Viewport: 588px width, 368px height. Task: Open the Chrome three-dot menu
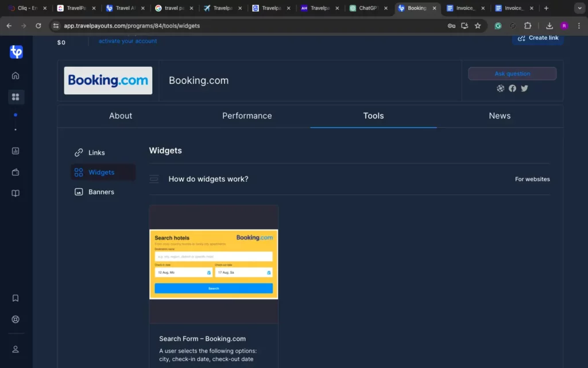click(x=579, y=25)
